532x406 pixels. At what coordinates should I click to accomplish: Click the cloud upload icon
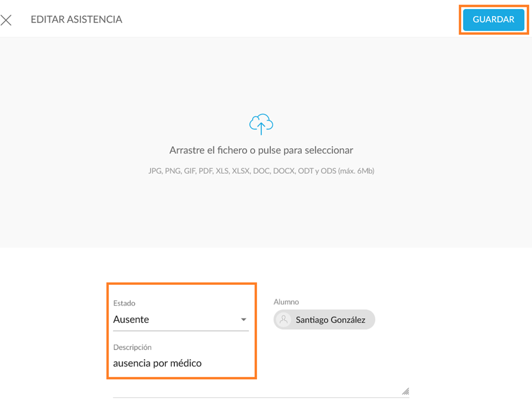(x=261, y=123)
